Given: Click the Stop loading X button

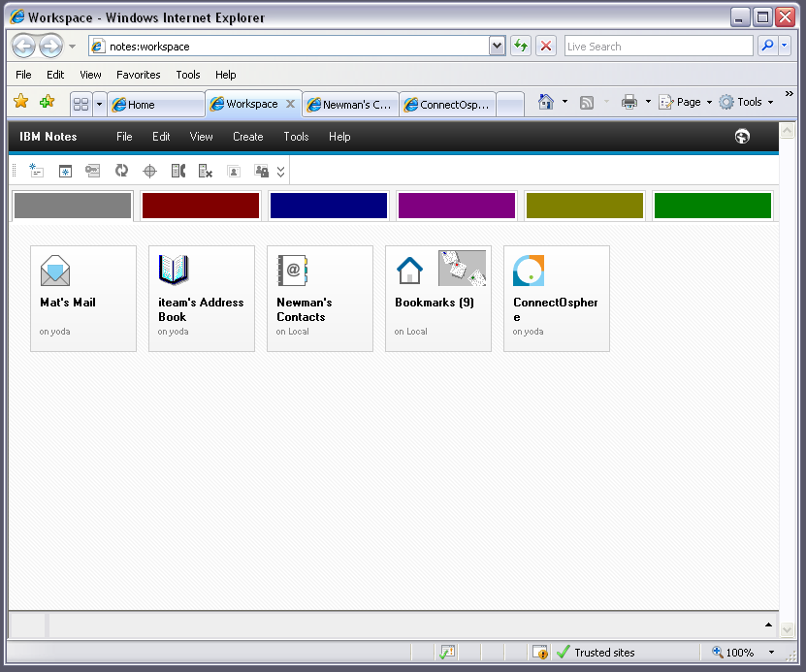Looking at the screenshot, I should (x=546, y=46).
